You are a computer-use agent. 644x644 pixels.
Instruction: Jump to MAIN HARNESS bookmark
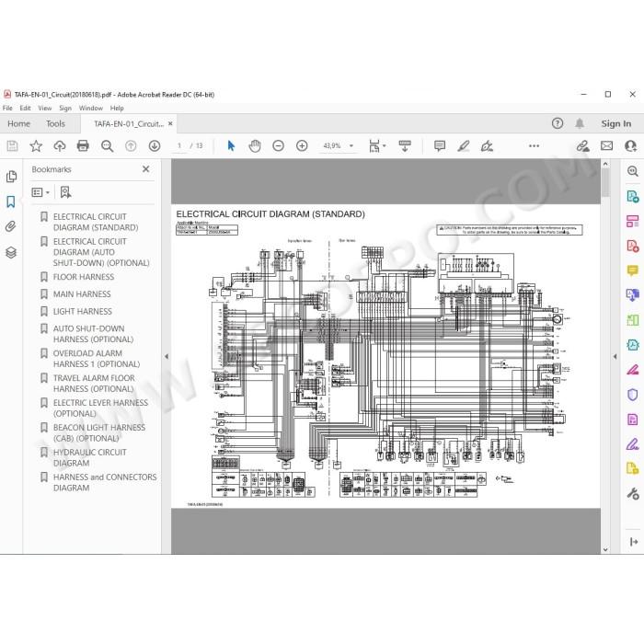click(x=82, y=294)
